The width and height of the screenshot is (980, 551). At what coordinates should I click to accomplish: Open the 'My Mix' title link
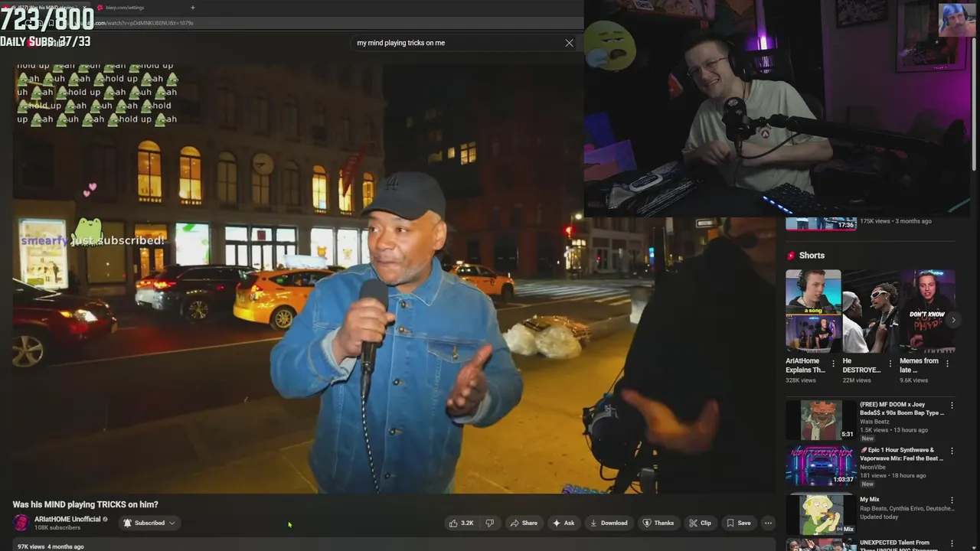[x=870, y=500]
